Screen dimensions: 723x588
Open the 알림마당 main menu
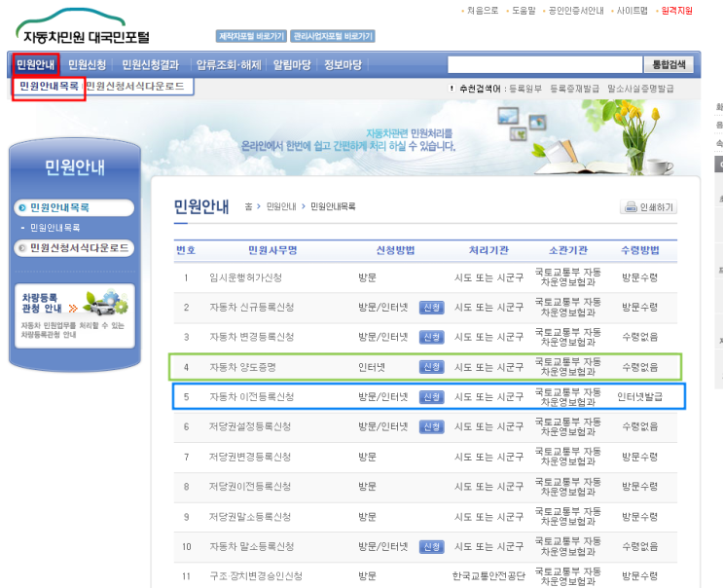(x=292, y=64)
